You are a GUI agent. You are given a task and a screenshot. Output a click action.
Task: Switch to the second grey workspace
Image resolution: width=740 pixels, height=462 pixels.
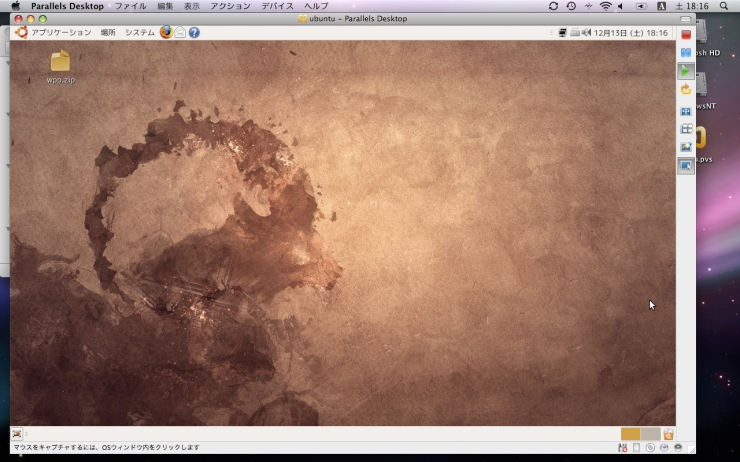tap(650, 434)
